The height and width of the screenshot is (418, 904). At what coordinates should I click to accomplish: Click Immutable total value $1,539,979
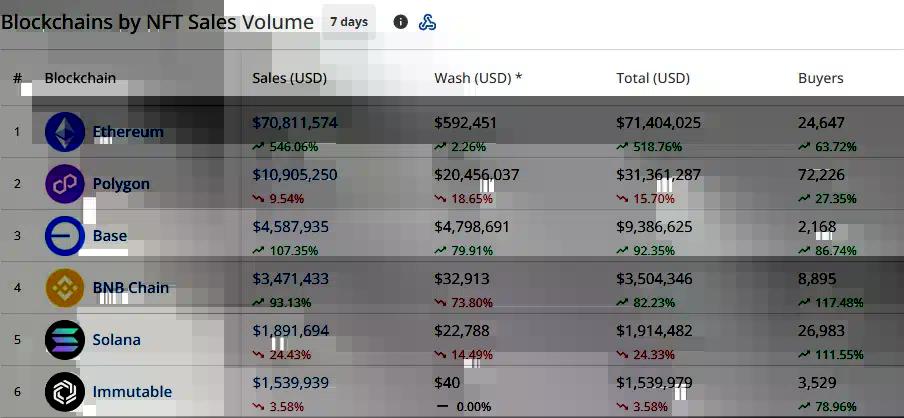coord(654,382)
